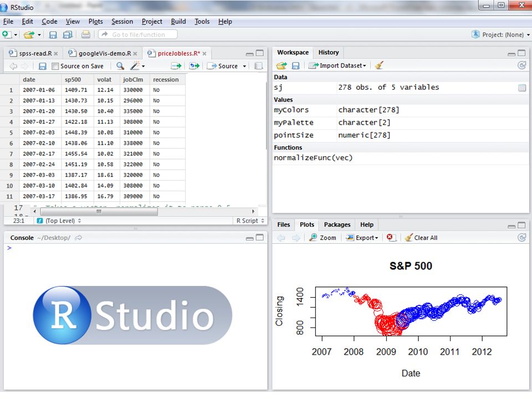This screenshot has height=399, width=532.
Task: Click the Source button in editor
Action: [x=223, y=66]
